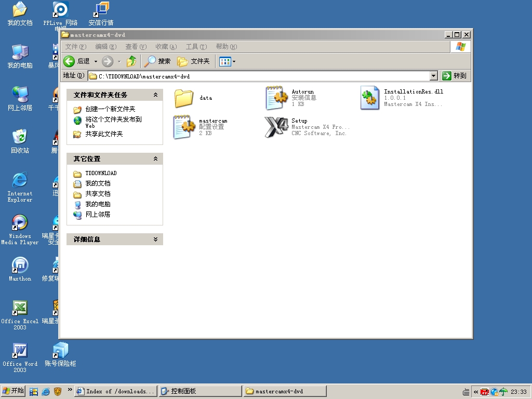Open 我的文档 link in side panel
The width and height of the screenshot is (532, 399).
pos(98,183)
